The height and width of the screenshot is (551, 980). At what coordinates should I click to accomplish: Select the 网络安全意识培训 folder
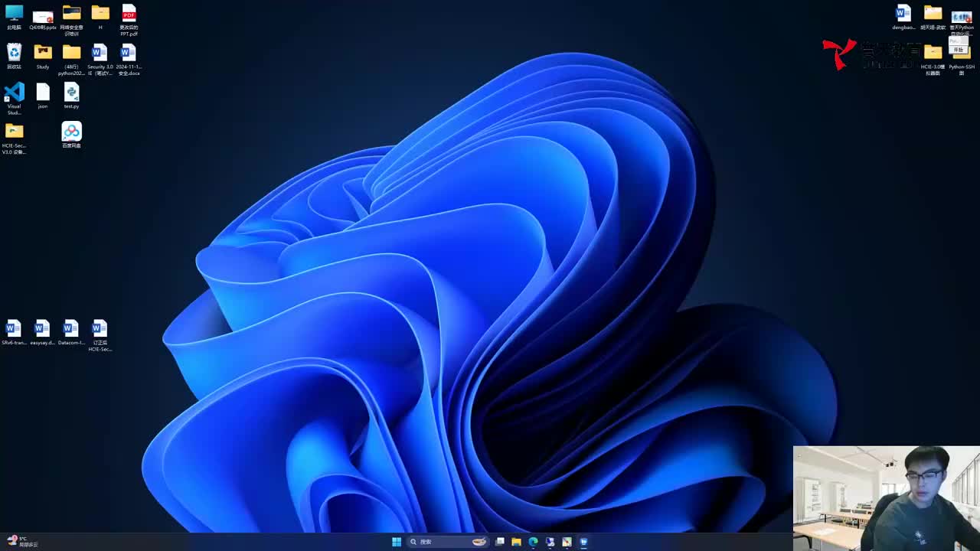[71, 21]
